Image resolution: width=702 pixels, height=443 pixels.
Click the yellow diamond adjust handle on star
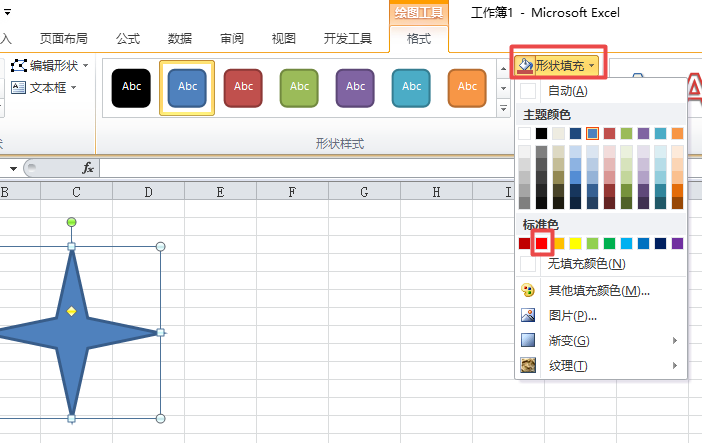click(x=71, y=312)
